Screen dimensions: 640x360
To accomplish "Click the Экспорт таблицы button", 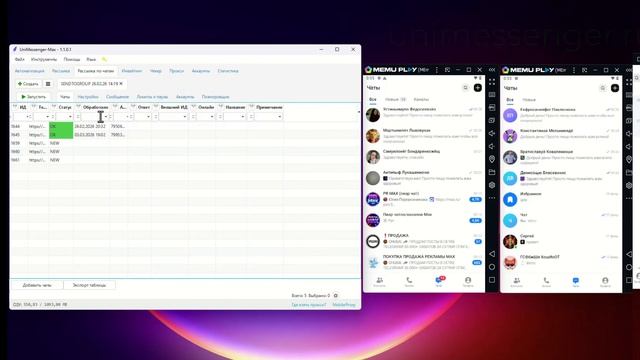I will click(89, 285).
